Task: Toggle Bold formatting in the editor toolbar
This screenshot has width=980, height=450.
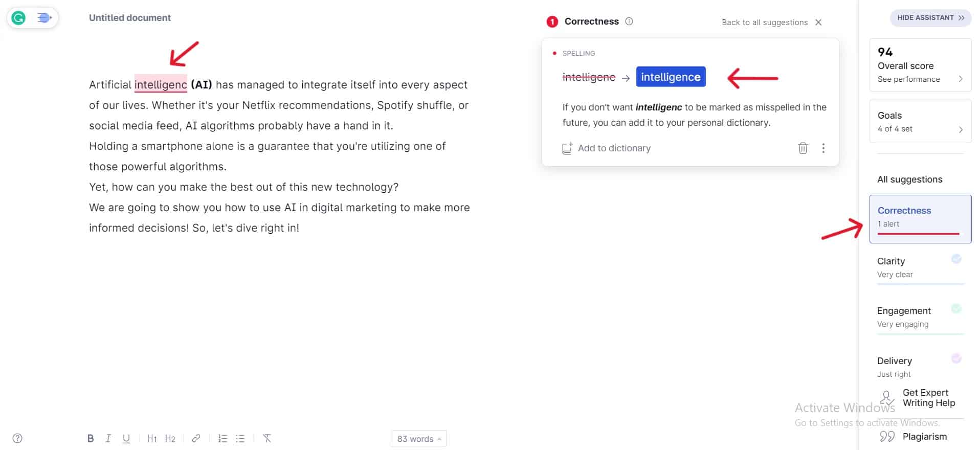Action: 91,438
